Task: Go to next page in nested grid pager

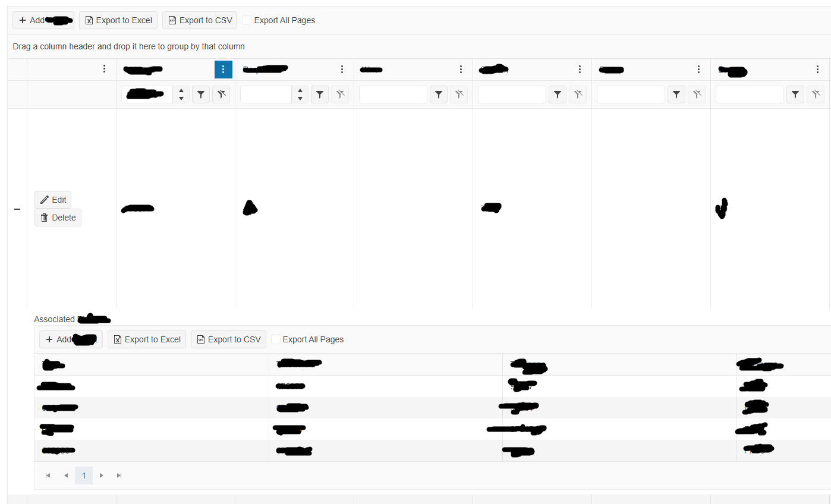Action: pos(102,475)
